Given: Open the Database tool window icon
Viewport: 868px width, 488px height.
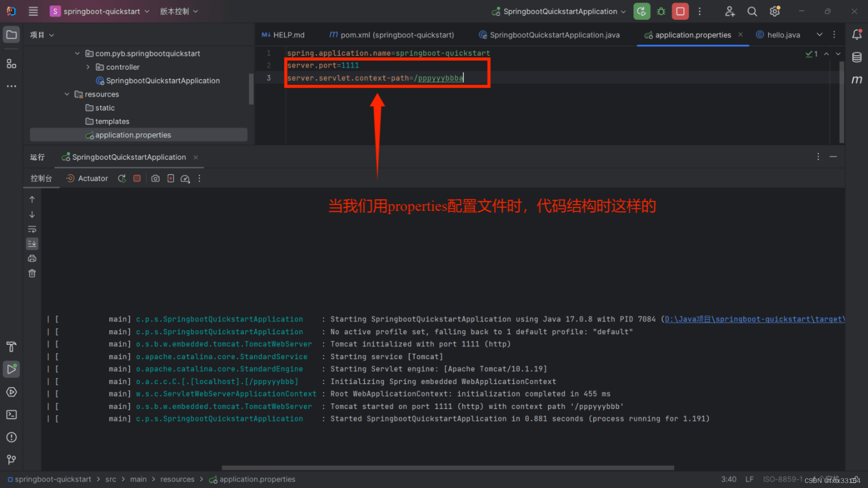Looking at the screenshot, I should (857, 57).
